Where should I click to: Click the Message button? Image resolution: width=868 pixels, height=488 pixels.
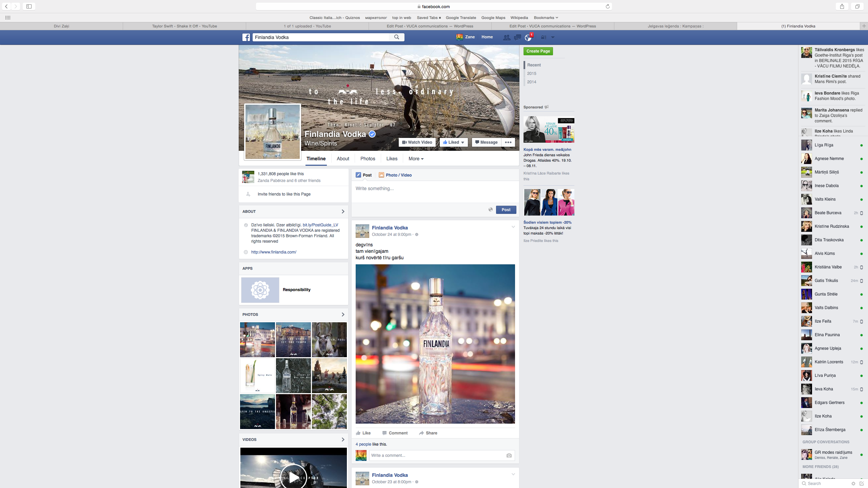click(486, 142)
